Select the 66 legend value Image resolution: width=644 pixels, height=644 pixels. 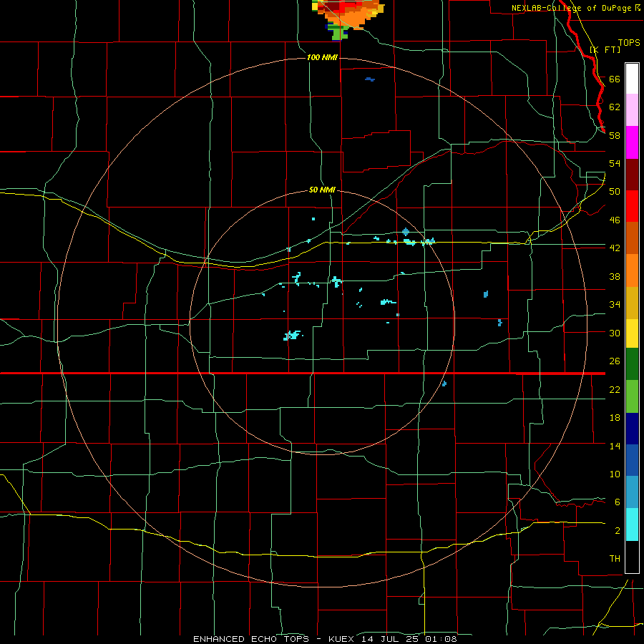[615, 79]
